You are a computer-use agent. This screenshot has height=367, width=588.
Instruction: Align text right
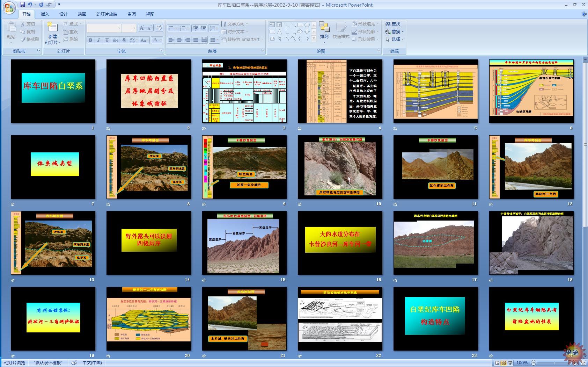pos(188,40)
